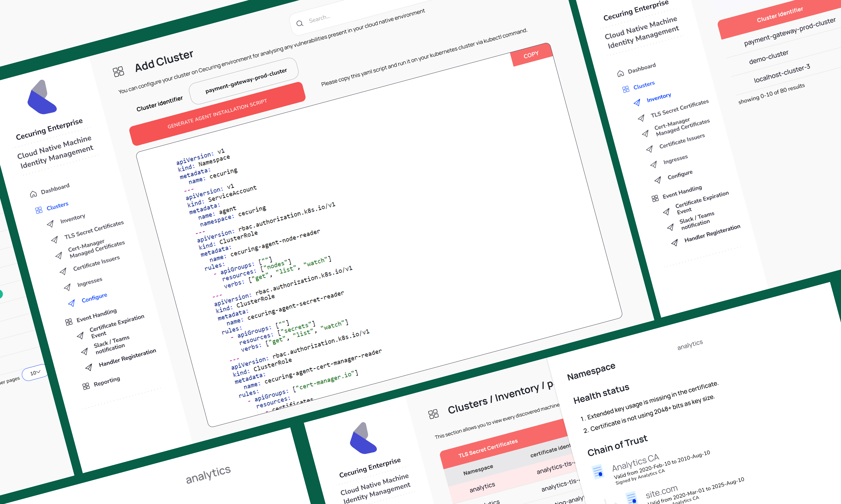Viewport: 841px width, 504px height.
Task: Select the Clusters grid icon
Action: click(39, 210)
